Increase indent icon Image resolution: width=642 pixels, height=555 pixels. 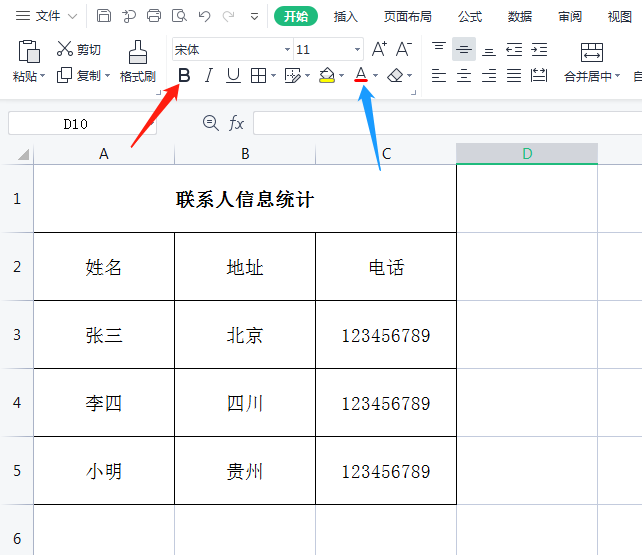[x=539, y=50]
